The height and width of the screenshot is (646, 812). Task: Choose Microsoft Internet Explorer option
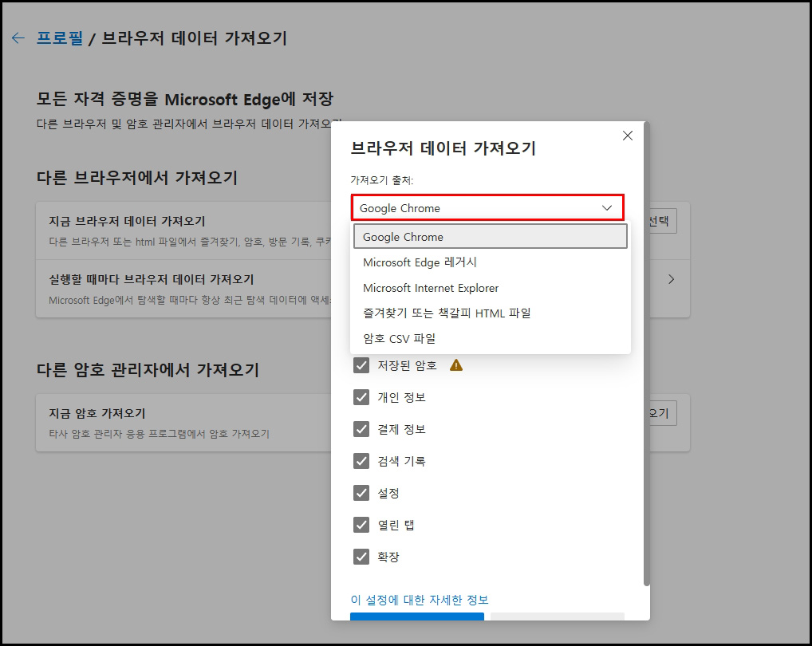pos(491,288)
